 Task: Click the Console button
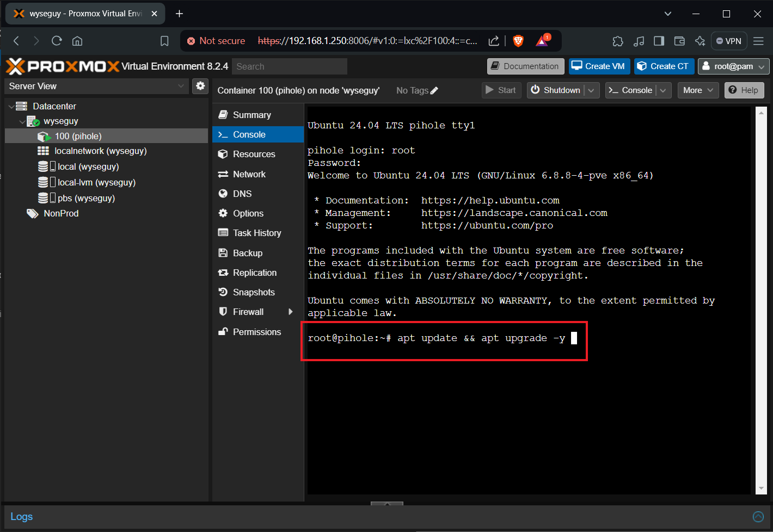tap(631, 90)
